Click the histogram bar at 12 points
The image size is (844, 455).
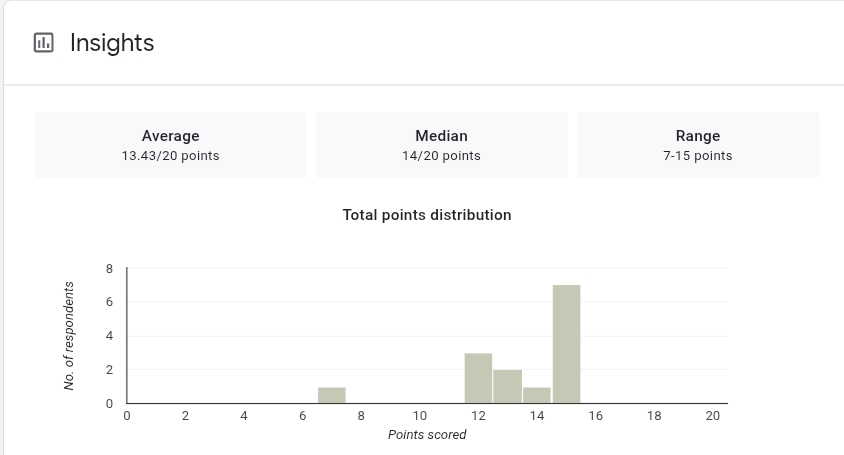478,378
